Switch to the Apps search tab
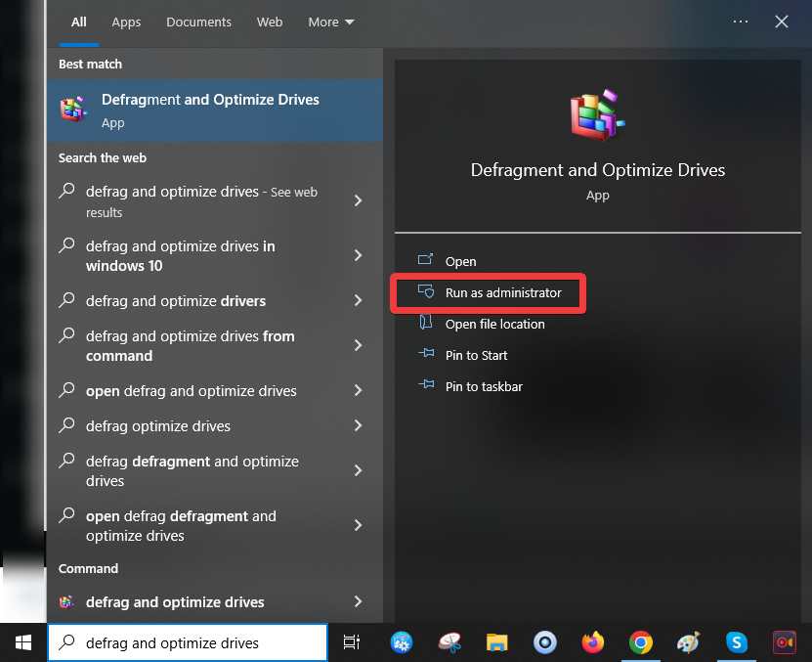Screen dimensions: 812x662 tap(126, 22)
